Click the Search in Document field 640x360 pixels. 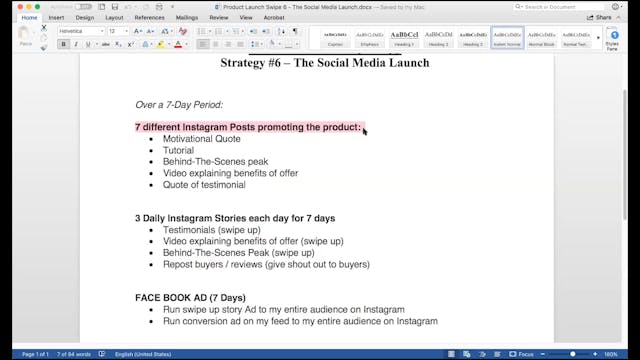click(x=559, y=7)
